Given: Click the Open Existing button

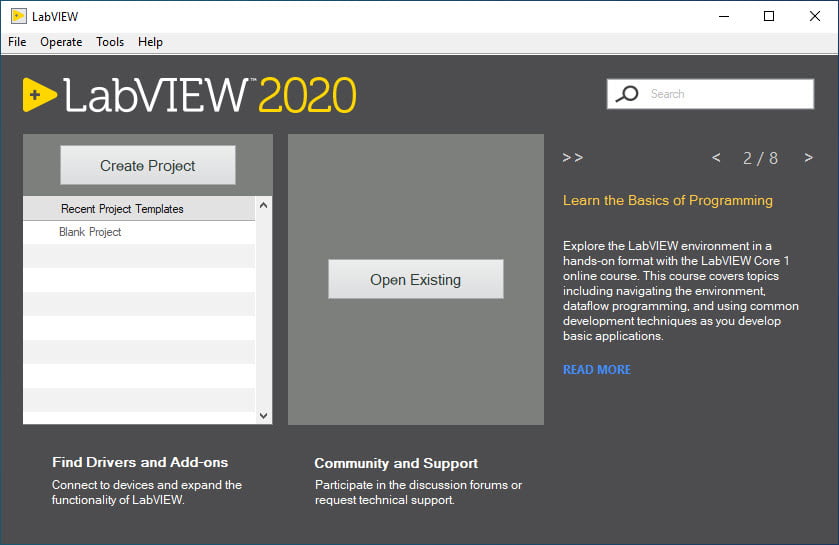Looking at the screenshot, I should pos(416,279).
